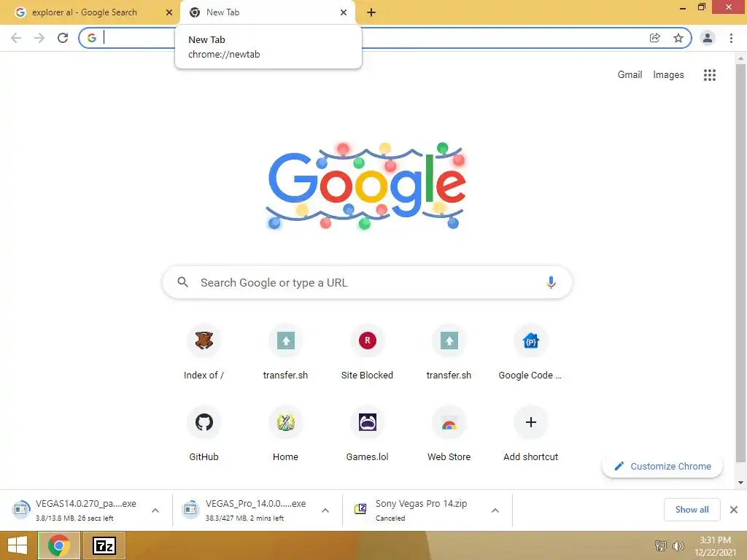Viewport: 747px width, 560px height.
Task: Click the new tab plus button
Action: (x=371, y=12)
